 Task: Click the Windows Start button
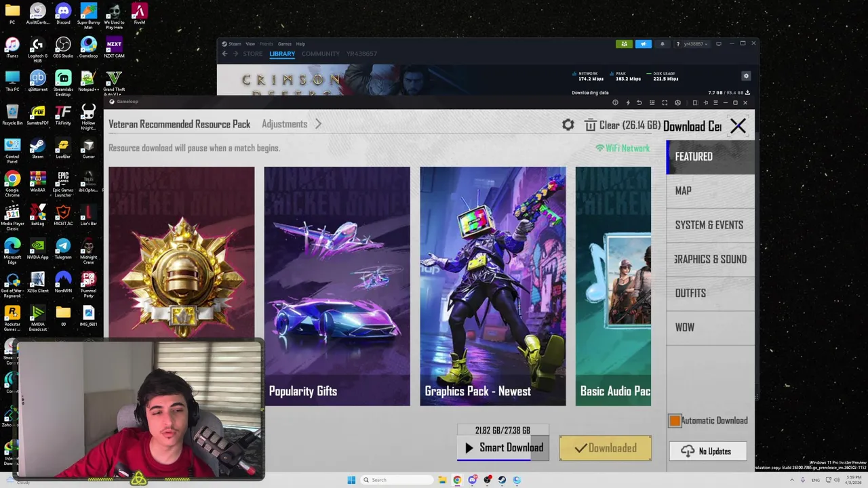[x=351, y=480]
